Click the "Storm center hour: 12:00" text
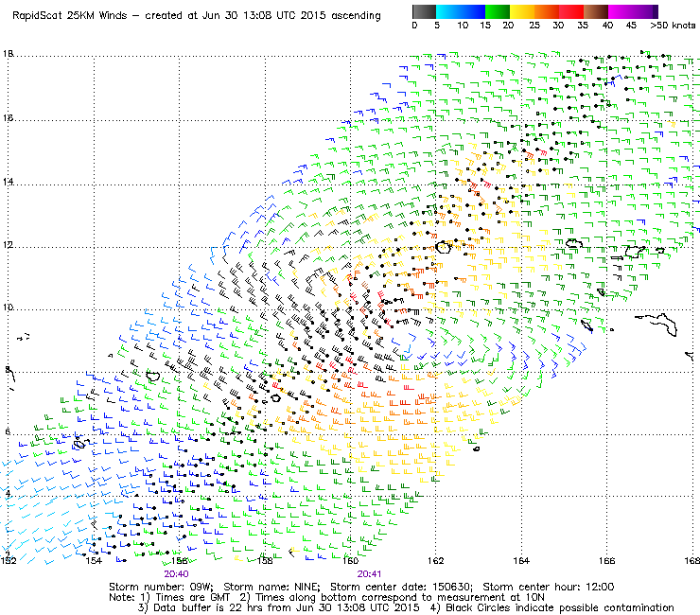 [x=549, y=587]
